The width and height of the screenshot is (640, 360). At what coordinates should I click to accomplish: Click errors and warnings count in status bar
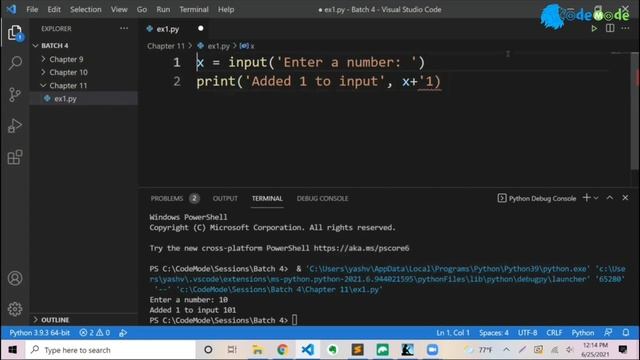(95, 333)
